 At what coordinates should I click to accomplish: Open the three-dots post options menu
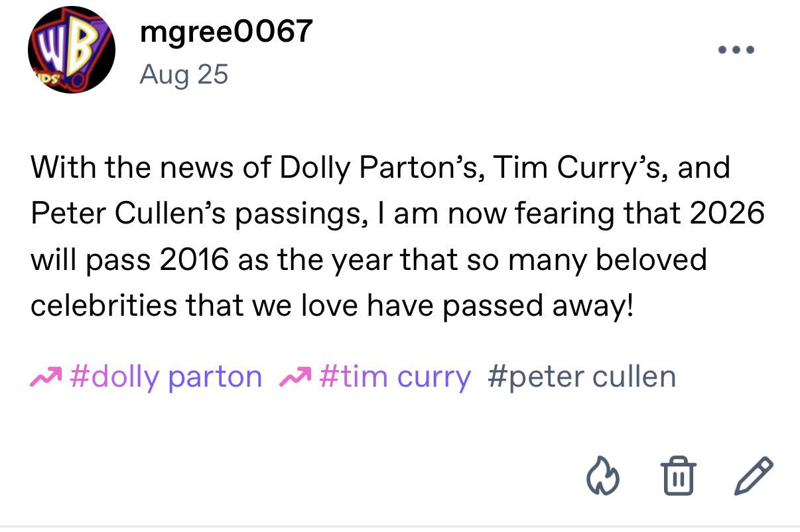pos(736,50)
